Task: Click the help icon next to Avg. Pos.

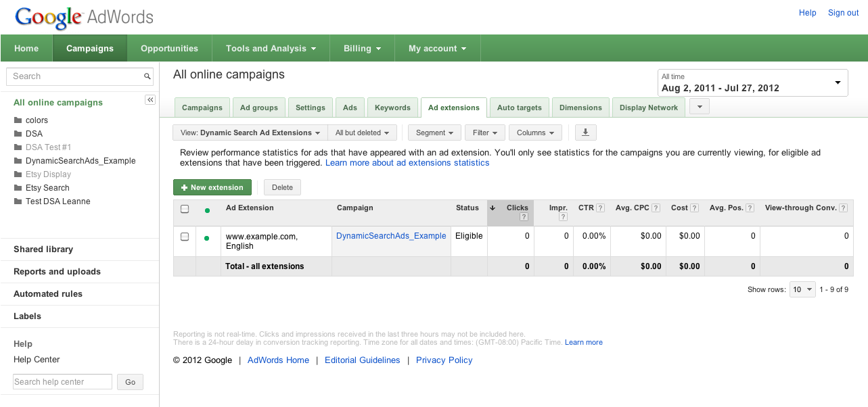Action: coord(750,208)
